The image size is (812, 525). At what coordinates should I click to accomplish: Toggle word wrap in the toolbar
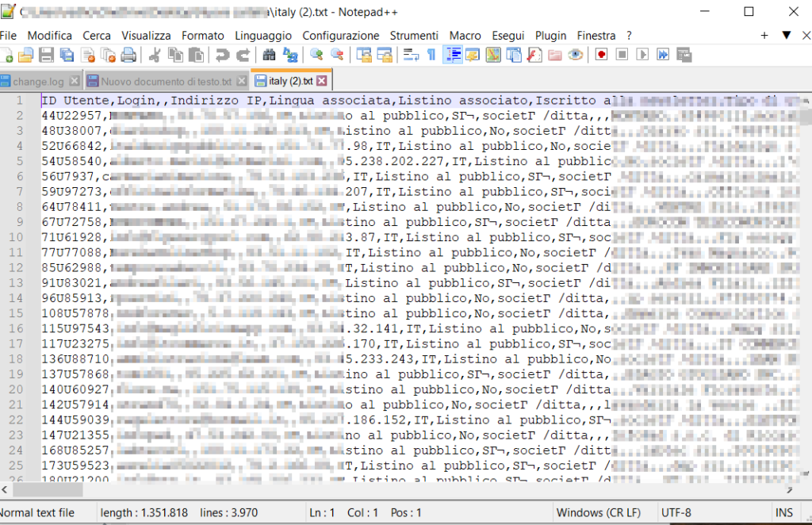click(x=411, y=55)
